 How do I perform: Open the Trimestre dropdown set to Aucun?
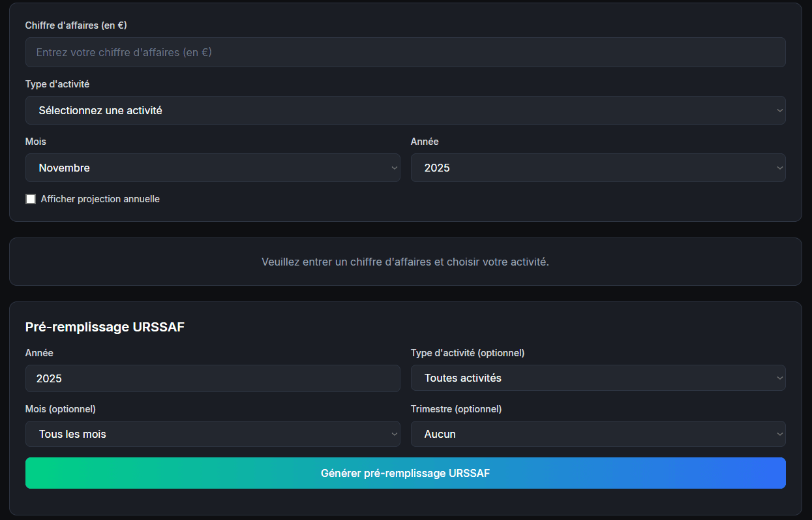coord(597,434)
